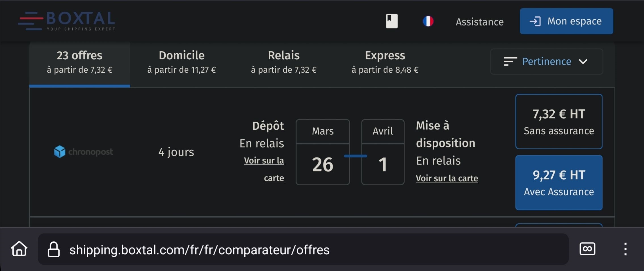Select the 23 offres tab
The image size is (644, 271).
(79, 62)
